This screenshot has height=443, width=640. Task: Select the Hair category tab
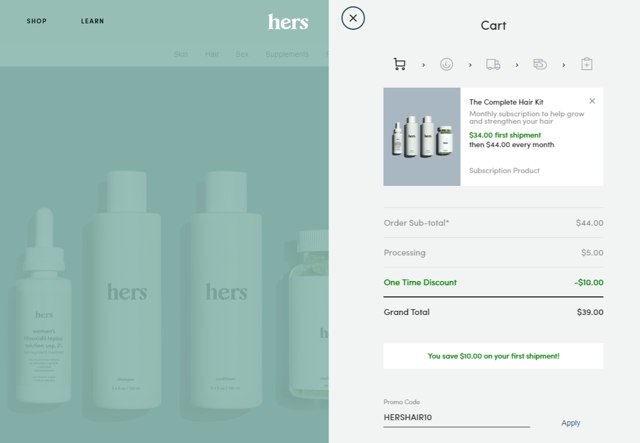[x=211, y=54]
